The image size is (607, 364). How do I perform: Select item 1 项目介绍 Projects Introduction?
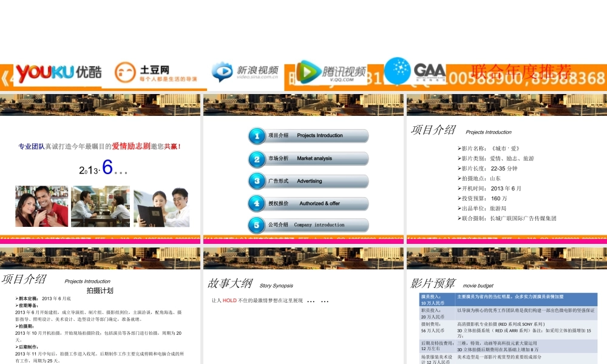(x=308, y=136)
